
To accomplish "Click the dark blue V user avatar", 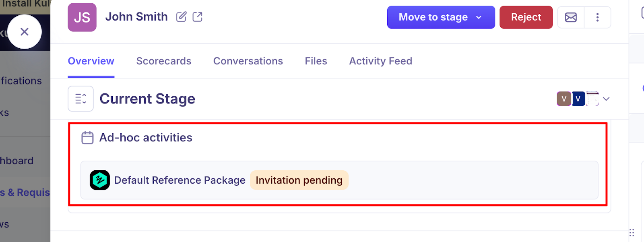I will 578,99.
